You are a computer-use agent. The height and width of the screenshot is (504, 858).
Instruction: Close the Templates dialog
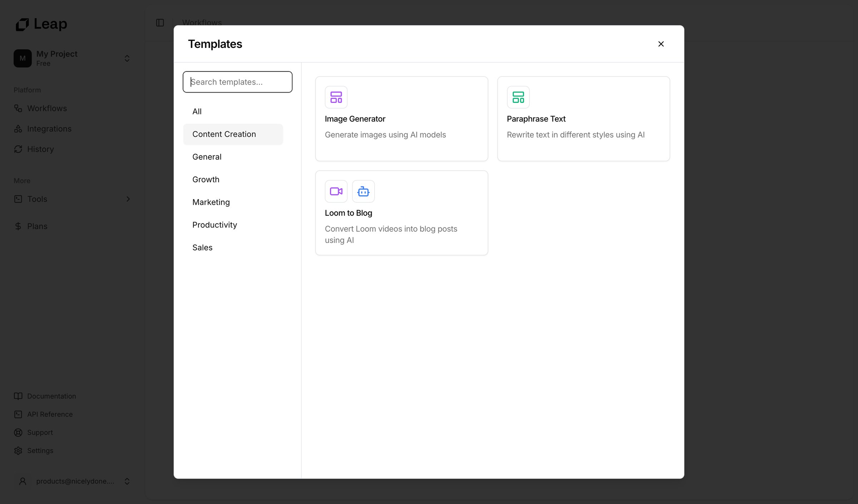tap(661, 44)
